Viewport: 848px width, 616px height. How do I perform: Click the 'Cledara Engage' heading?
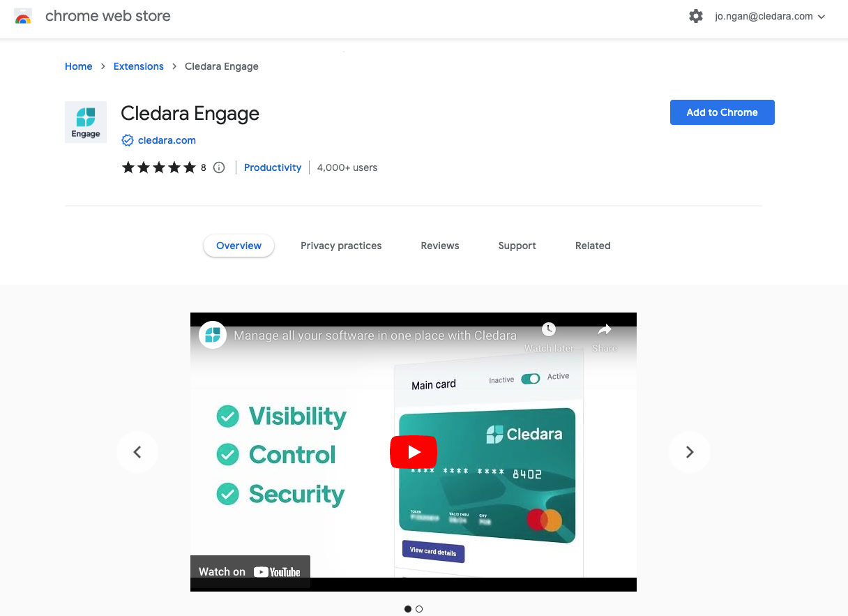pyautogui.click(x=190, y=113)
